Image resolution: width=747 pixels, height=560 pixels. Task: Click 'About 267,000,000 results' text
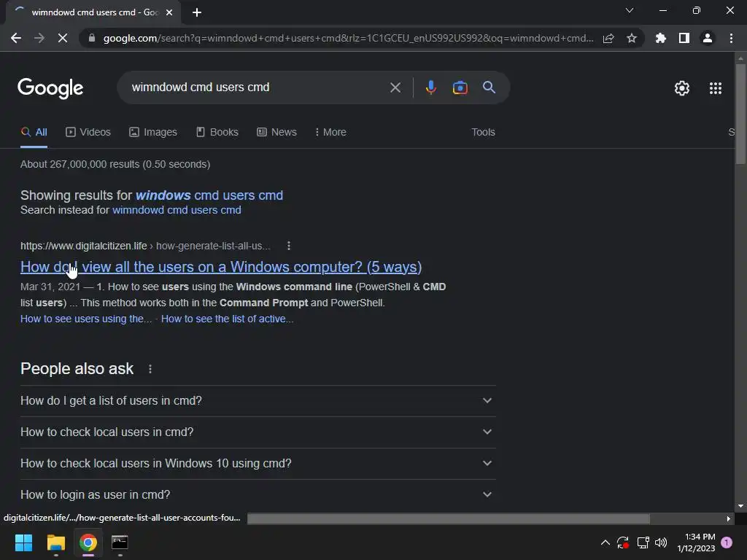[115, 164]
